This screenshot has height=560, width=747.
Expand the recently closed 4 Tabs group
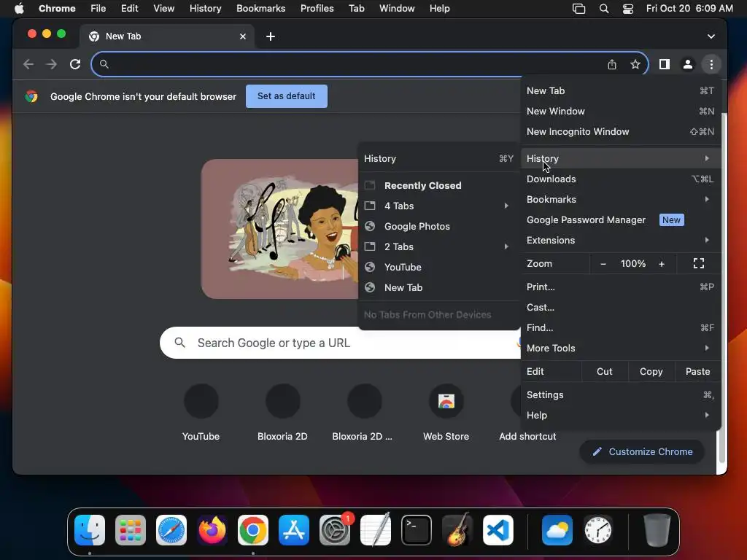tap(438, 206)
